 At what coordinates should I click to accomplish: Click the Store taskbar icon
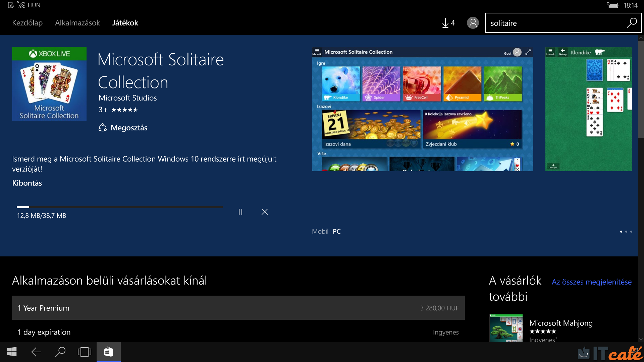(x=108, y=352)
